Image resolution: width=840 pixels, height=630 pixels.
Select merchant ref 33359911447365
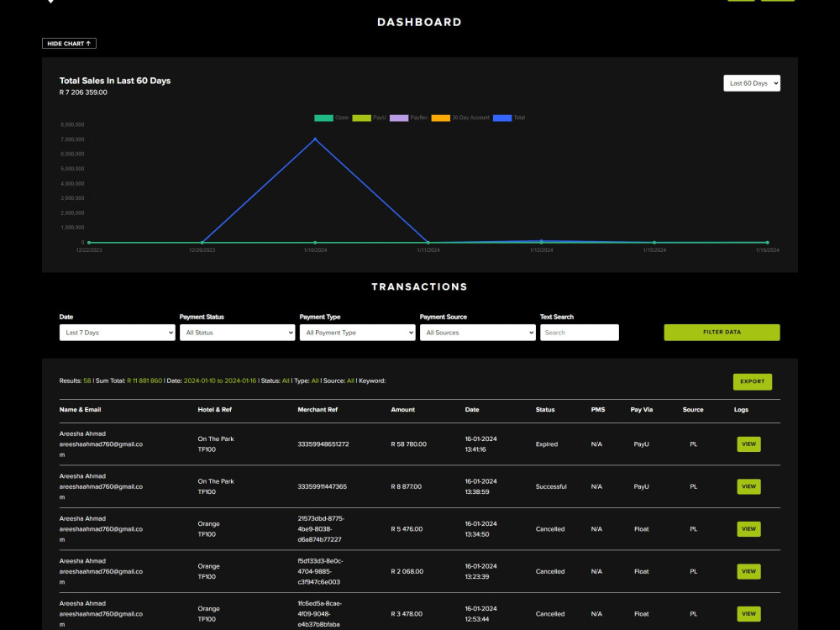click(x=322, y=486)
